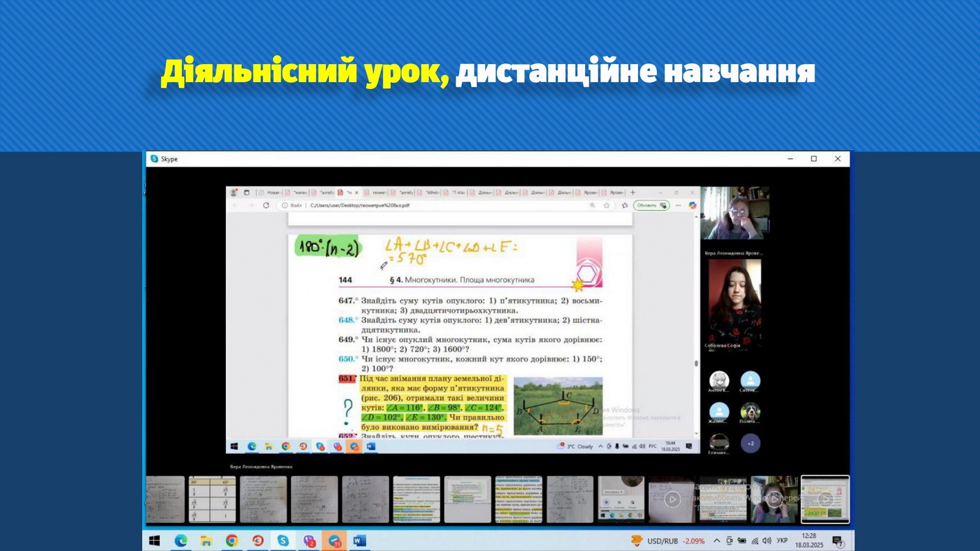Open Microsoft Edge from the taskbar

pos(181,541)
